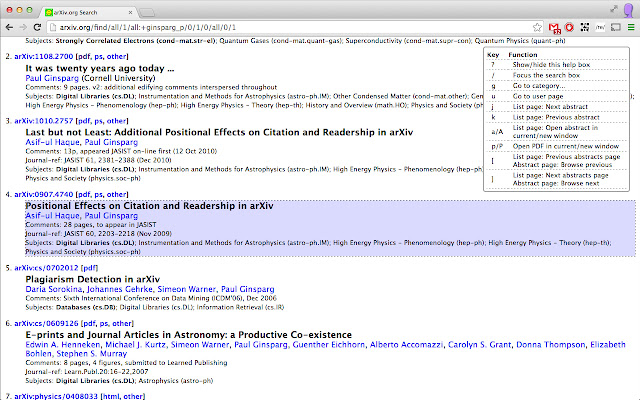Image resolution: width=640 pixels, height=400 pixels.
Task: Click title 'Plagiarism Detection in arXiv'
Action: tap(93, 279)
